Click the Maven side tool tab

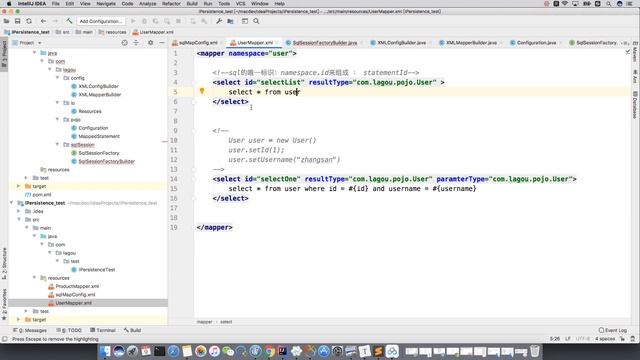(x=635, y=53)
